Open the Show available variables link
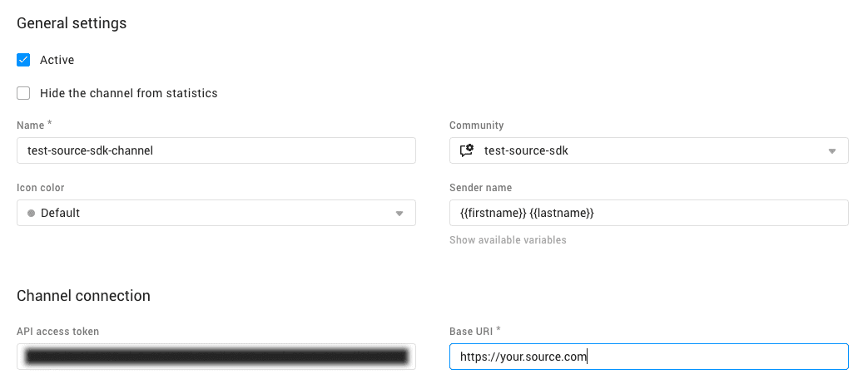This screenshot has height=384, width=868. 508,240
